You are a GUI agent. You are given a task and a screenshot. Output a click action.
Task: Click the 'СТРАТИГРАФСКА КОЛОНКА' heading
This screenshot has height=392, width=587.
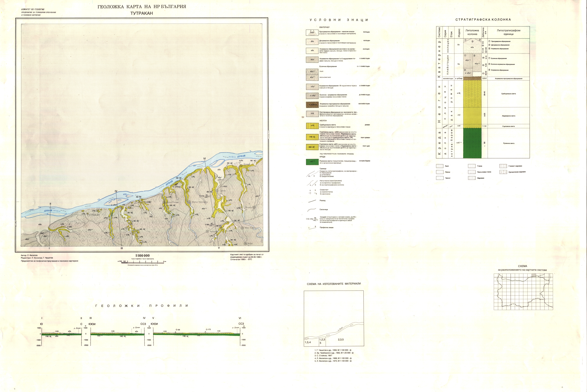click(483, 20)
